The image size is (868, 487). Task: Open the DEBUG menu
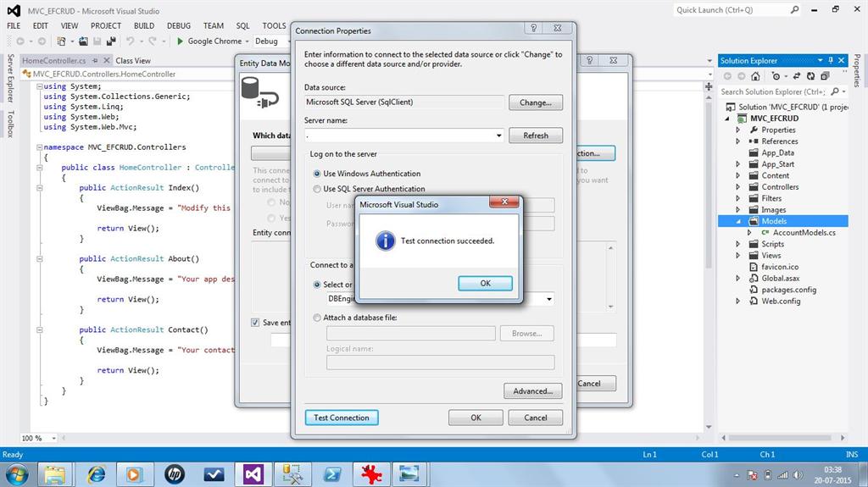[179, 26]
